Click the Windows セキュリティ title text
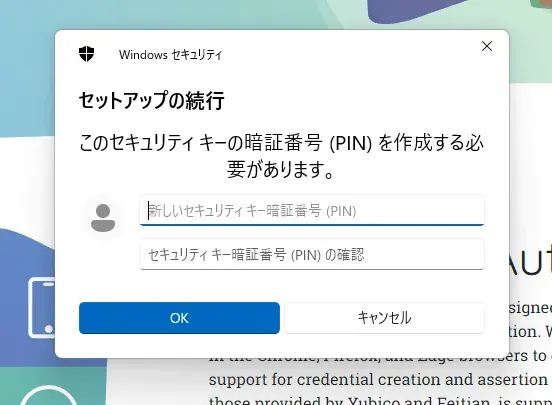Viewport: 552px width, 405px height. 170,55
